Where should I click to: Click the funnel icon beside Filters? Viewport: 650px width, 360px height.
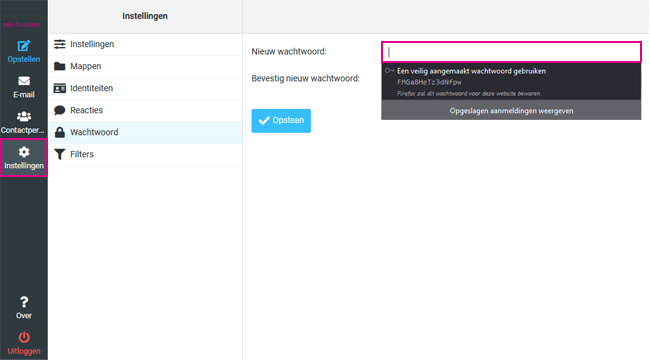point(60,154)
